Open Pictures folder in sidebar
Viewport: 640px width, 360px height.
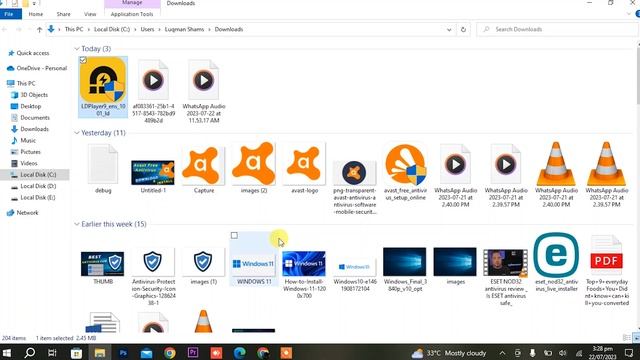[x=30, y=152]
